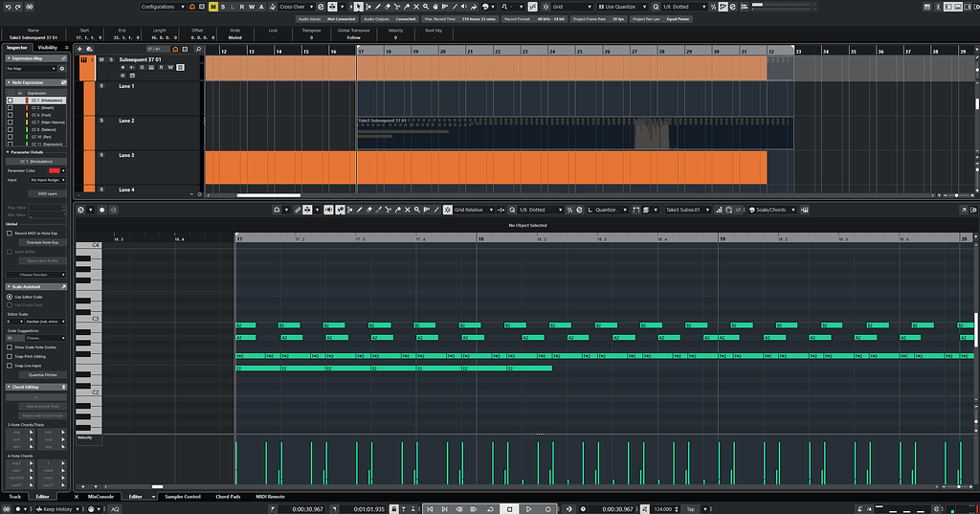The width and height of the screenshot is (980, 514).
Task: Open the Use Quantize grid type dropdown
Action: [x=622, y=7]
